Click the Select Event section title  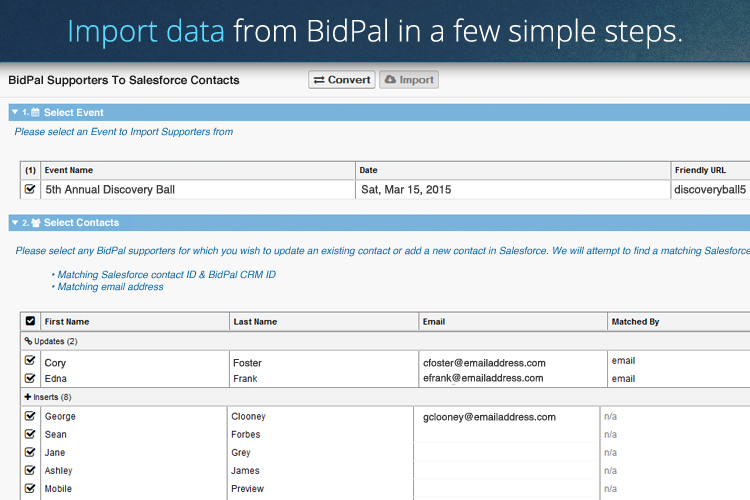click(x=74, y=112)
